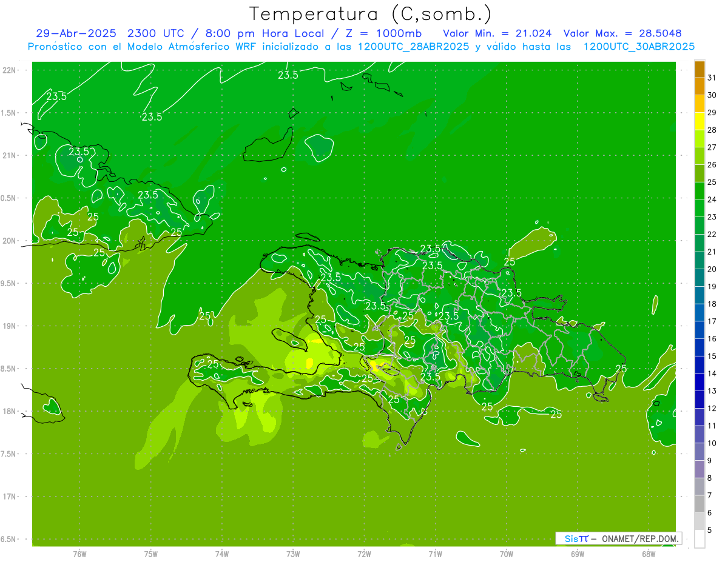Select the colorbar label 30
The image size is (728, 562).
[x=712, y=95]
